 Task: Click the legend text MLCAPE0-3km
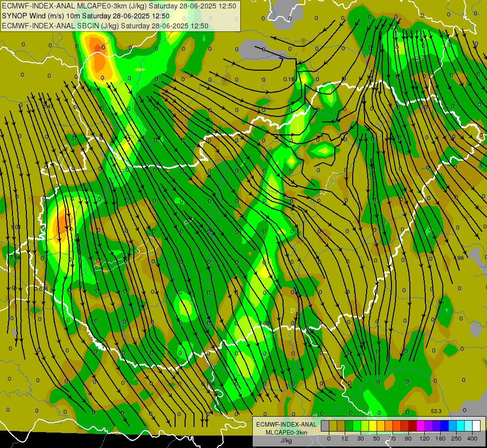pos(286,433)
